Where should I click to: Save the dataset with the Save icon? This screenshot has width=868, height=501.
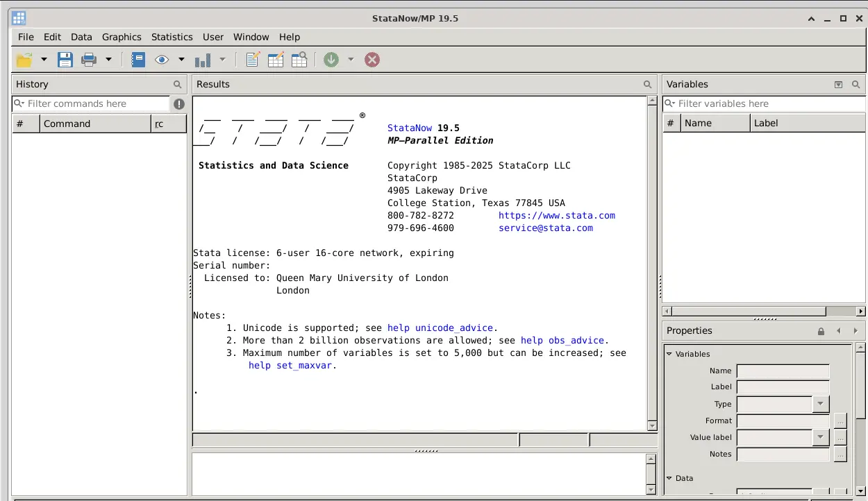65,60
